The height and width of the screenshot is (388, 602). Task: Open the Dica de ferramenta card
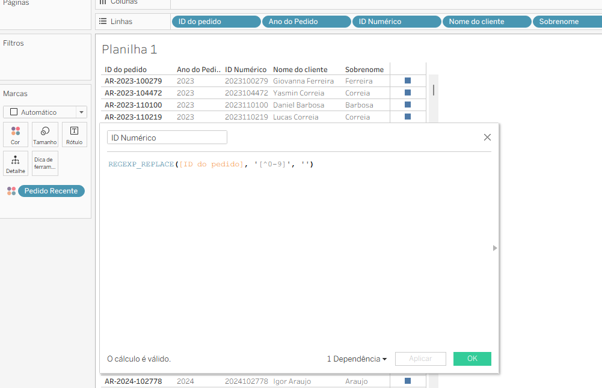click(x=45, y=163)
